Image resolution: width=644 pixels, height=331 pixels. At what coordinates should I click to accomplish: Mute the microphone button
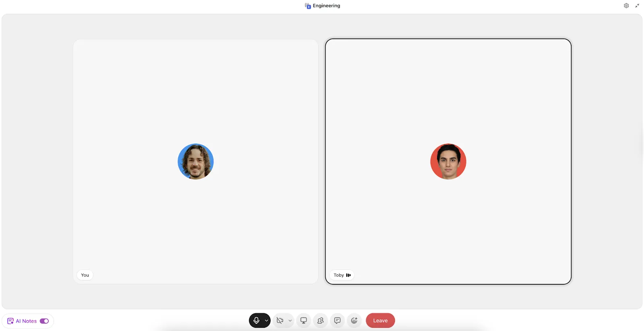[256, 321]
